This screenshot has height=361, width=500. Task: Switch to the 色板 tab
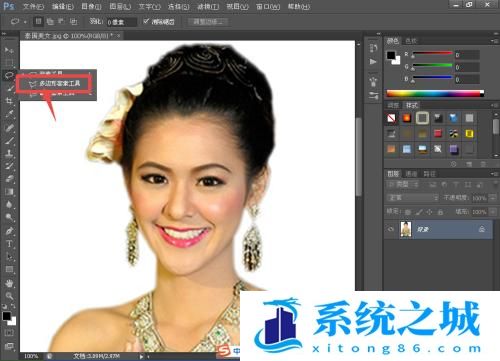pyautogui.click(x=411, y=41)
